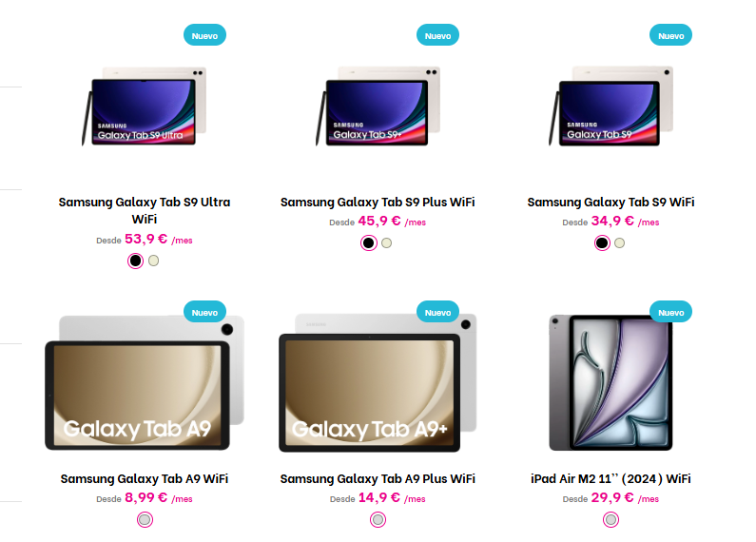Select gray swatch for Galaxy Tab A9 WiFi
Viewport: 756px width, 542px height.
click(x=145, y=520)
